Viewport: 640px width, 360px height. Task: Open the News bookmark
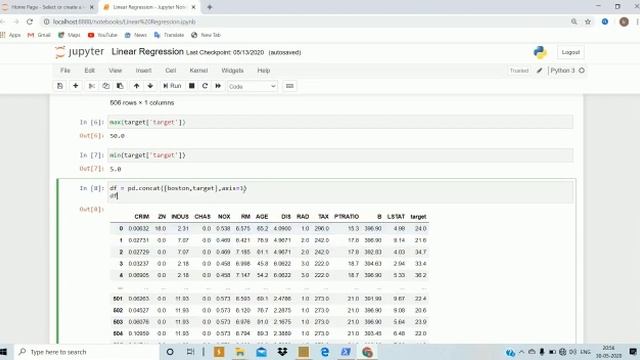[136, 35]
